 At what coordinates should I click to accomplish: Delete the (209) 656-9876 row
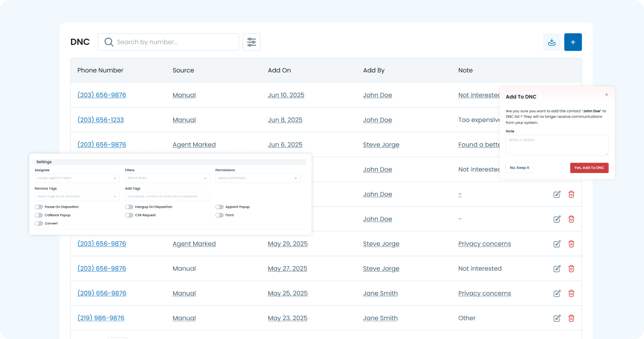(x=571, y=293)
